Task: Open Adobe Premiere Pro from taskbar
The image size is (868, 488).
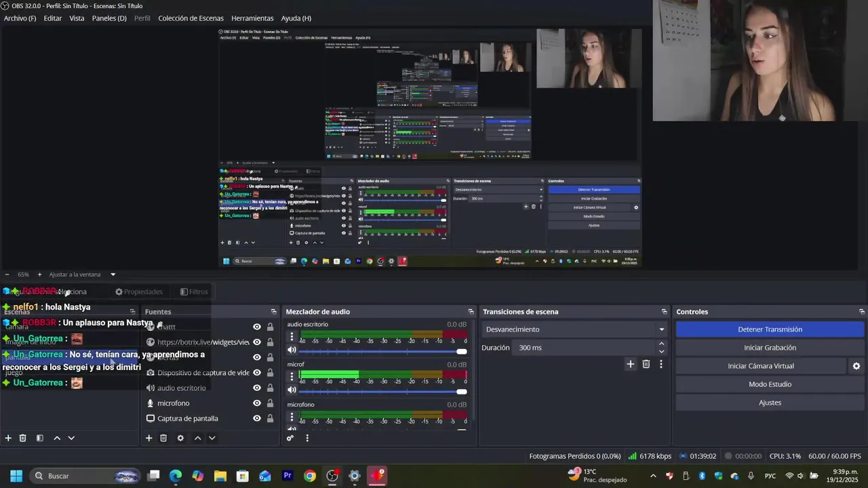Action: tap(288, 476)
